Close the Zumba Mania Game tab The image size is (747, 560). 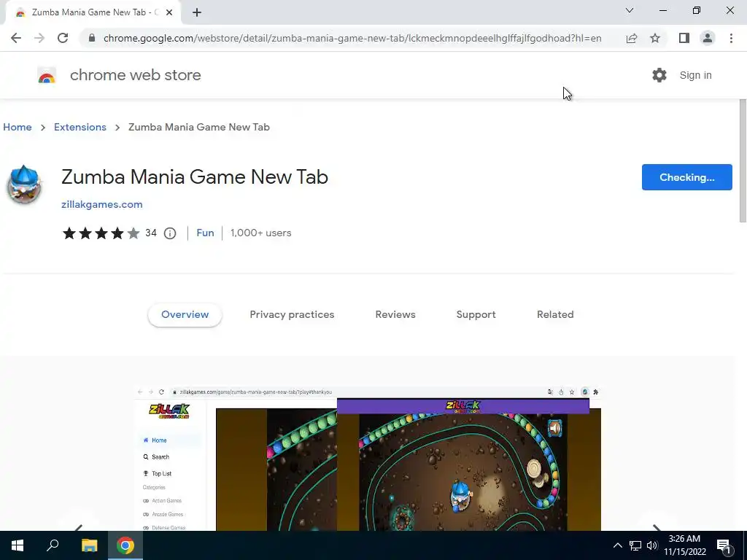[x=169, y=13]
